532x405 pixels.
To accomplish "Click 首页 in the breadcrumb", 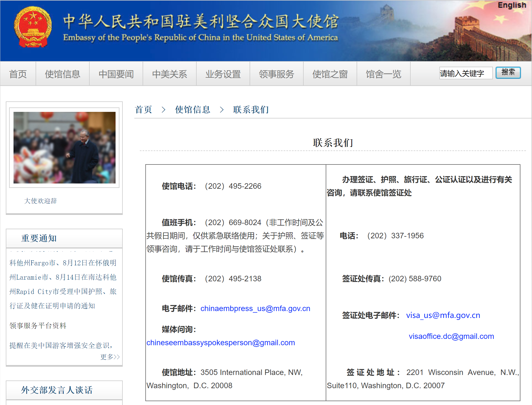I will [143, 110].
